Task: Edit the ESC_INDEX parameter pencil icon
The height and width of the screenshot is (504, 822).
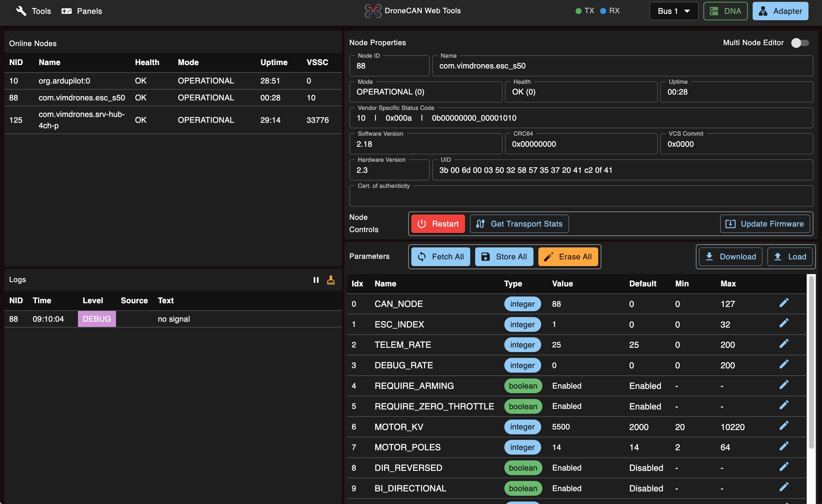Action: coord(784,323)
